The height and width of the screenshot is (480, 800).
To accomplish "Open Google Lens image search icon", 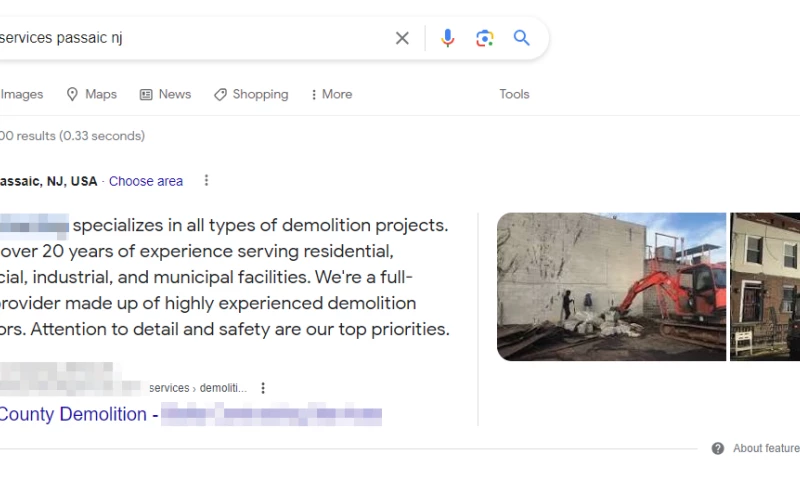I will click(x=485, y=38).
